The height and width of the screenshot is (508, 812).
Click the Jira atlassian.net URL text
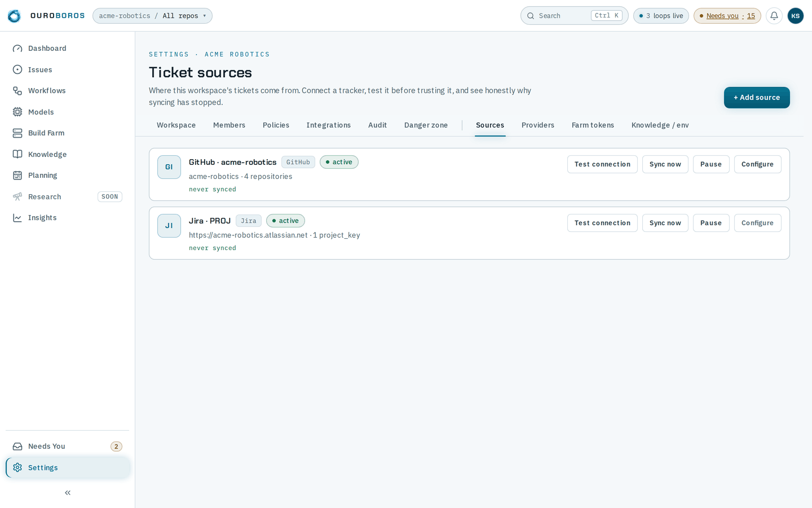click(248, 235)
